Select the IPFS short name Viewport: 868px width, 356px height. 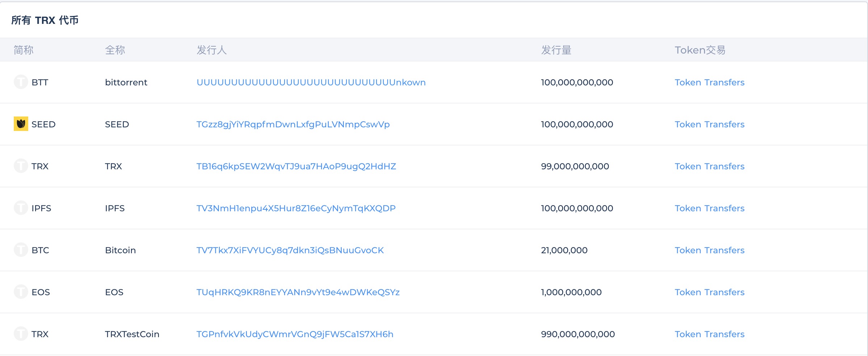pyautogui.click(x=41, y=208)
